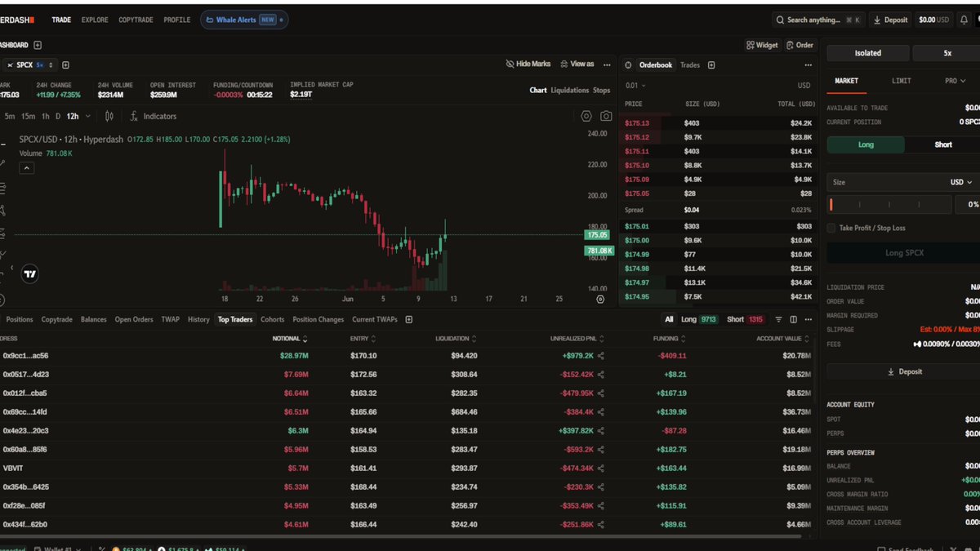Screen dimensions: 980x551
Task: Click the percent input showing 0%
Action: click(x=968, y=204)
